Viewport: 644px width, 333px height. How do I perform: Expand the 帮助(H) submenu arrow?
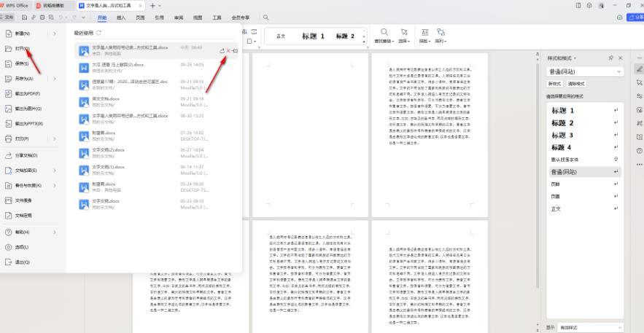coord(55,232)
